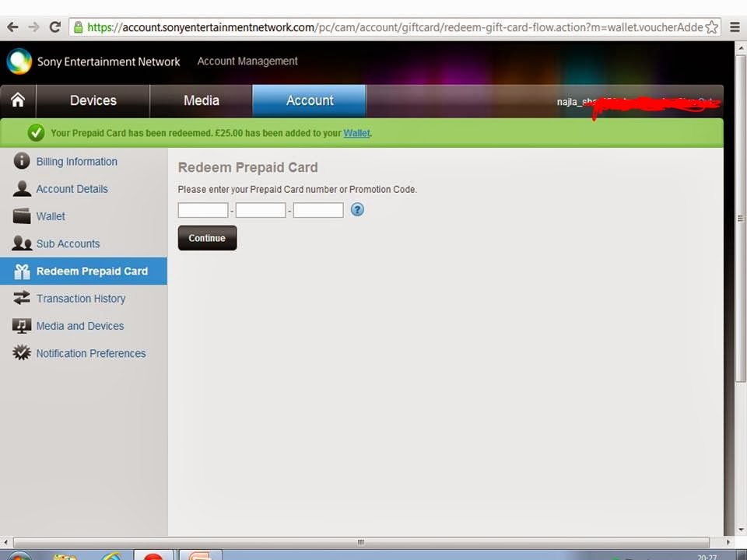Click the Account Details person icon
This screenshot has height=560, width=747.
(22, 188)
